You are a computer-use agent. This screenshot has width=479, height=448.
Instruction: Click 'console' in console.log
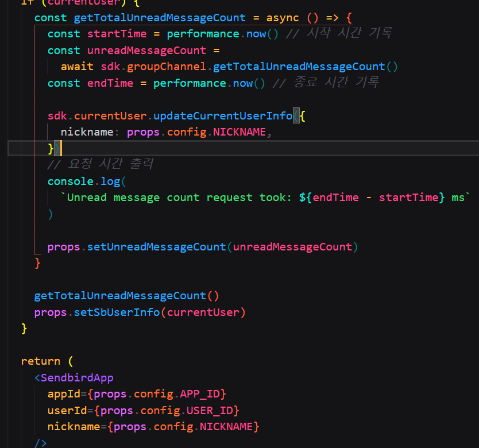(x=70, y=181)
